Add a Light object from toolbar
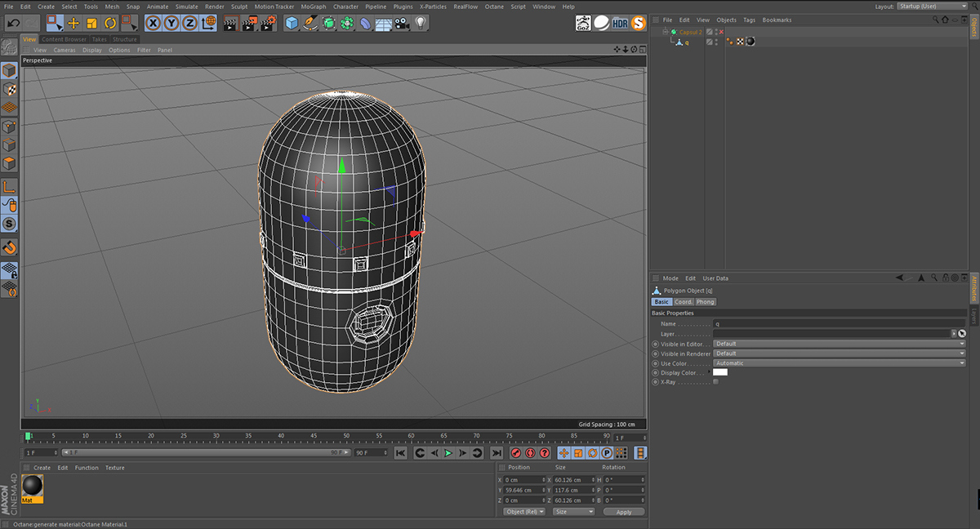Viewport: 980px width, 529px height. tap(421, 23)
